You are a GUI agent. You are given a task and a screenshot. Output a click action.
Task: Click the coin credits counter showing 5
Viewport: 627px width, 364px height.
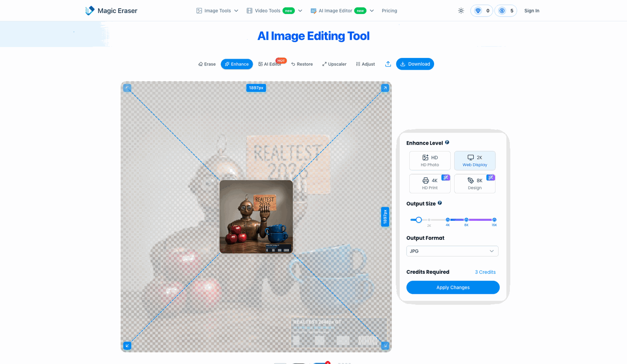(x=506, y=10)
